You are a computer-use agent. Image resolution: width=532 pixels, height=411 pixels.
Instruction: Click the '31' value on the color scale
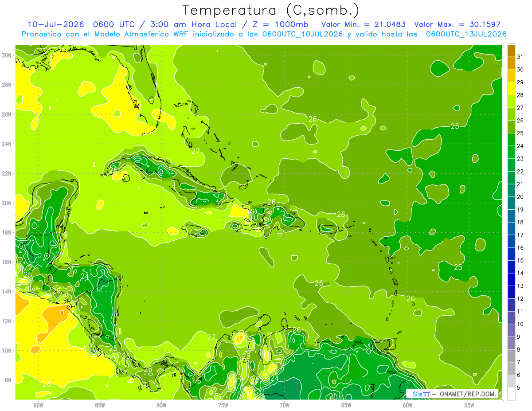point(520,56)
